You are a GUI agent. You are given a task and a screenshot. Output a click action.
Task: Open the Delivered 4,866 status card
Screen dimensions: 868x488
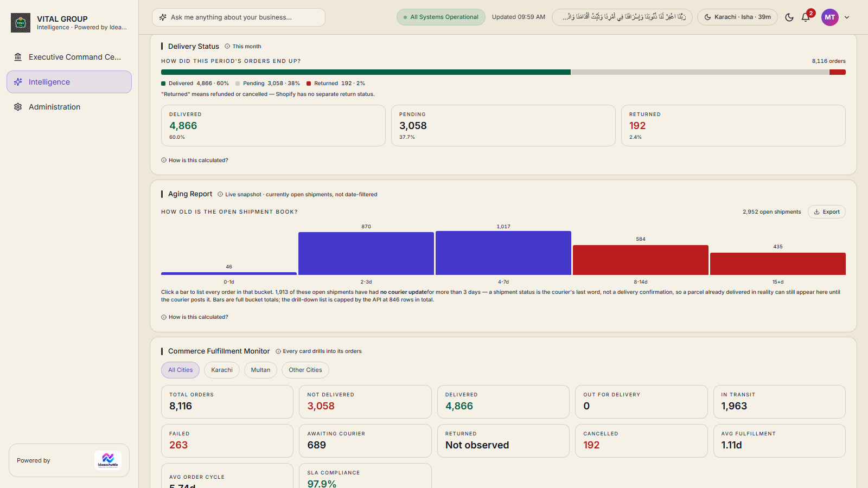(x=273, y=125)
